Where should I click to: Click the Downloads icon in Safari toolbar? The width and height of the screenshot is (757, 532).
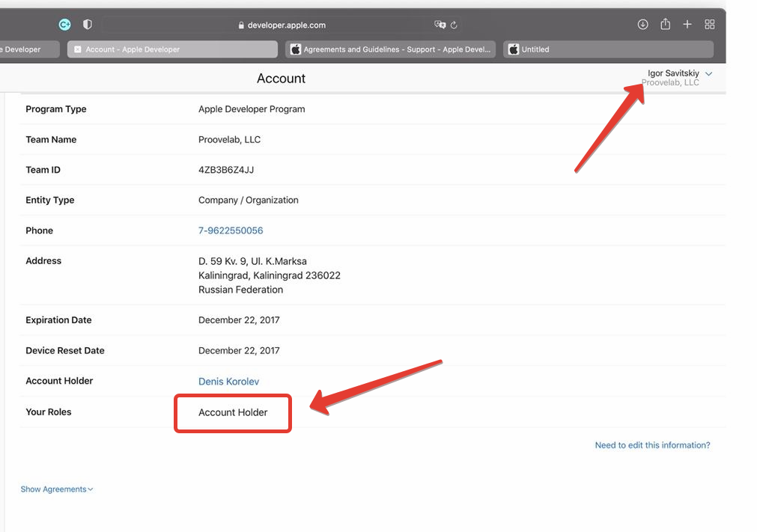[x=642, y=25]
